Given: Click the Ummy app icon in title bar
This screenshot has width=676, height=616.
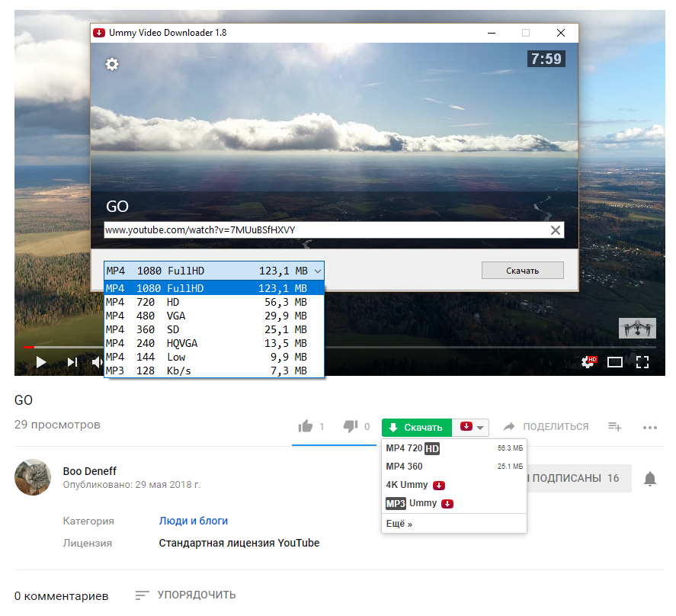Looking at the screenshot, I should [99, 33].
